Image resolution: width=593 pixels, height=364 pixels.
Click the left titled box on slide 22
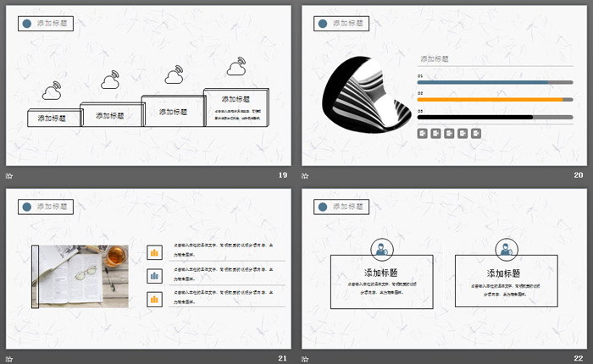[x=381, y=282]
